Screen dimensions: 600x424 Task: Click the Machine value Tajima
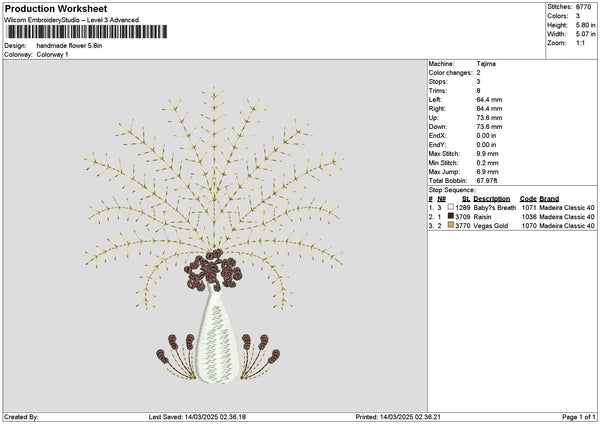(x=485, y=64)
